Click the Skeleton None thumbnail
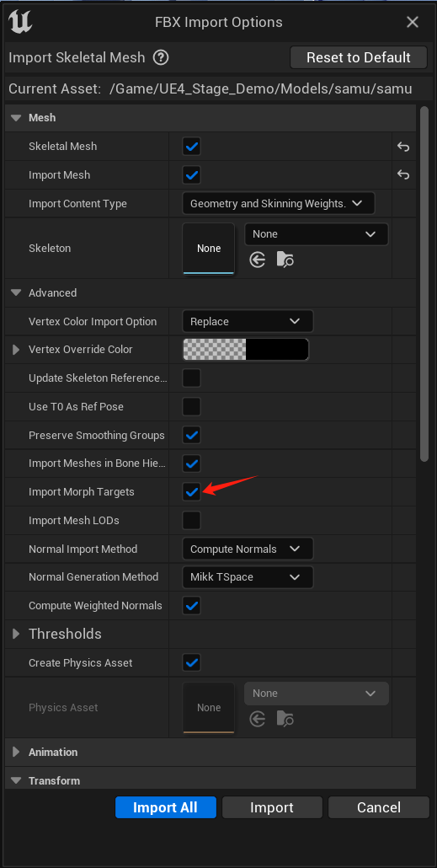This screenshot has width=437, height=868. 209,249
